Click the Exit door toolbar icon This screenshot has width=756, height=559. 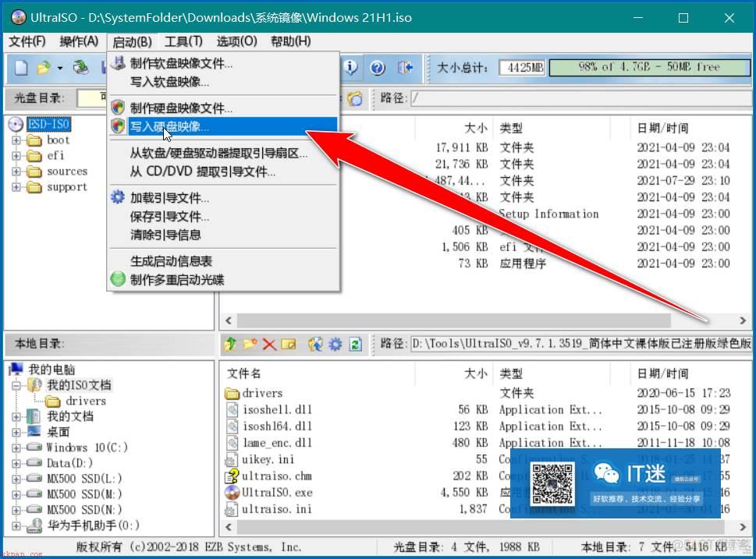pos(405,68)
